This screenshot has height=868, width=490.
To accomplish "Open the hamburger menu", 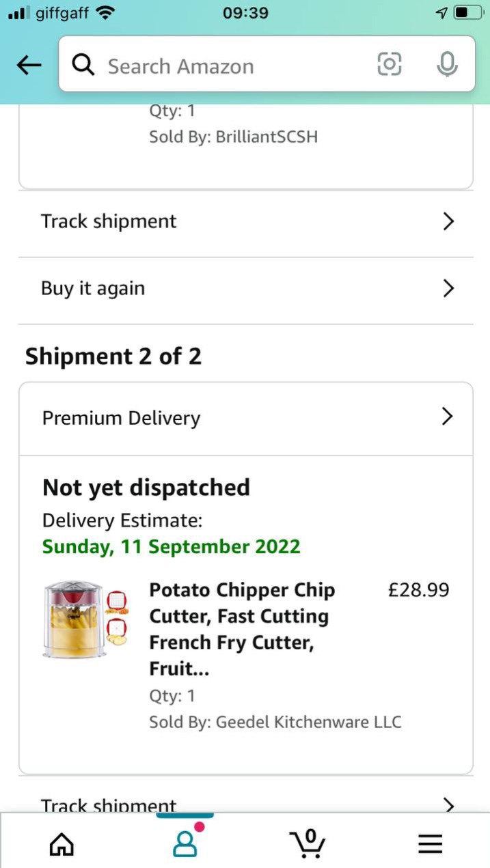I will pyautogui.click(x=430, y=844).
